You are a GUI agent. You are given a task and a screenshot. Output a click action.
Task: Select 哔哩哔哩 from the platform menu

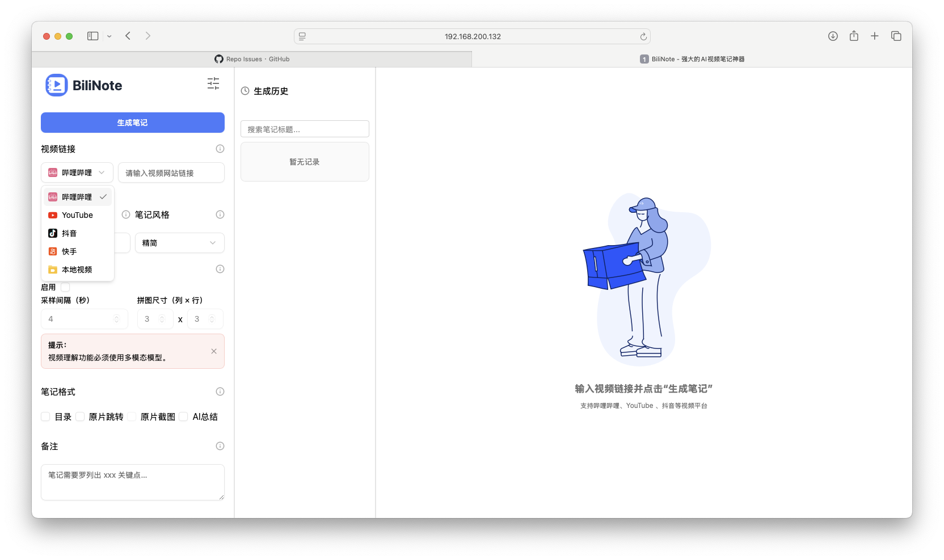[x=77, y=197]
